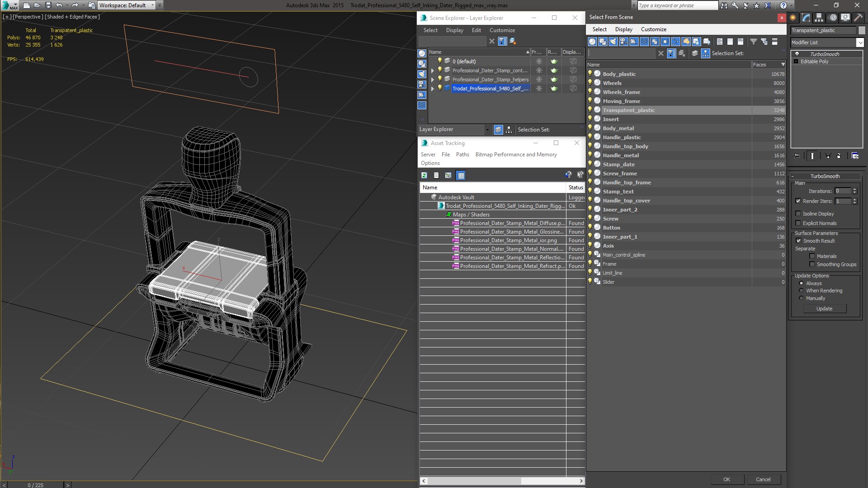Select the When Rendering update option
The height and width of the screenshot is (488, 868).
(801, 291)
